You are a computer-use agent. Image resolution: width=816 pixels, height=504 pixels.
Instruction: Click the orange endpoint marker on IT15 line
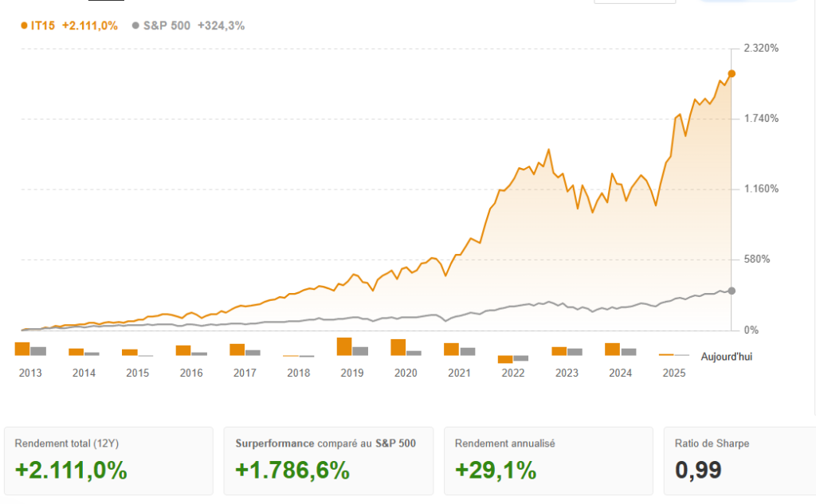click(732, 73)
